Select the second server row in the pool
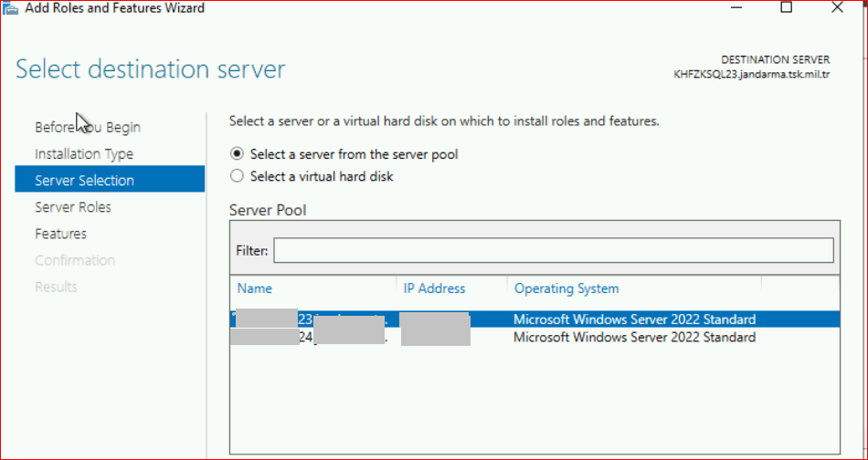 (x=634, y=338)
